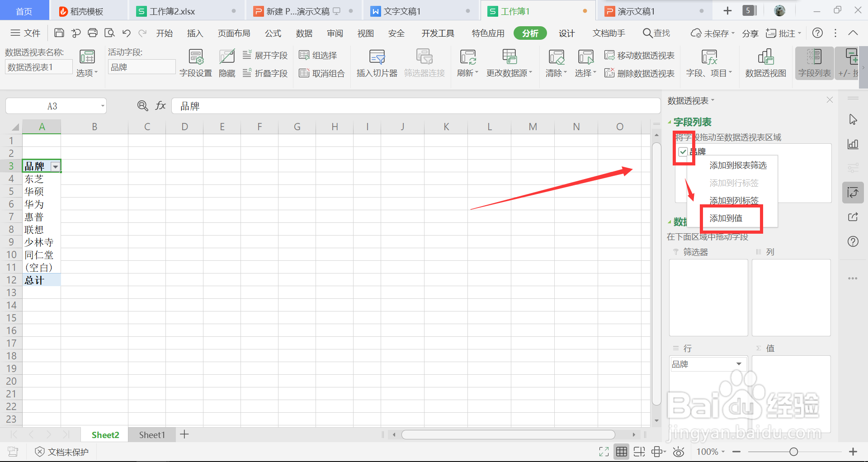
Task: Open the share icon in the right sidebar
Action: tap(853, 217)
